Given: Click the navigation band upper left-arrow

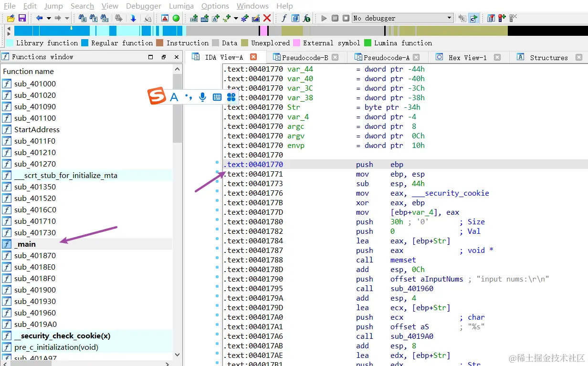Looking at the screenshot, I should tap(8, 28).
